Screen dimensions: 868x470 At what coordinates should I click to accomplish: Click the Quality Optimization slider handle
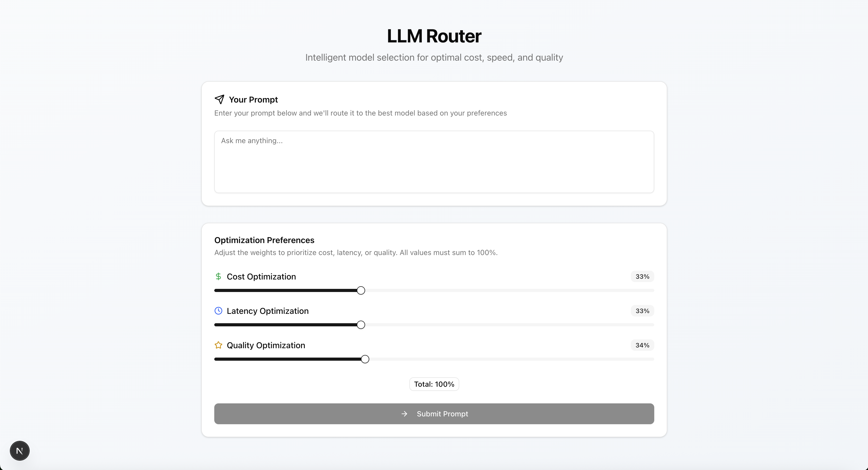(x=365, y=359)
